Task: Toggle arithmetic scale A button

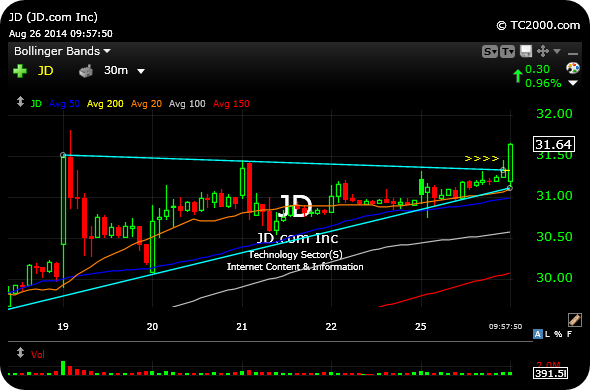Action: (x=538, y=334)
